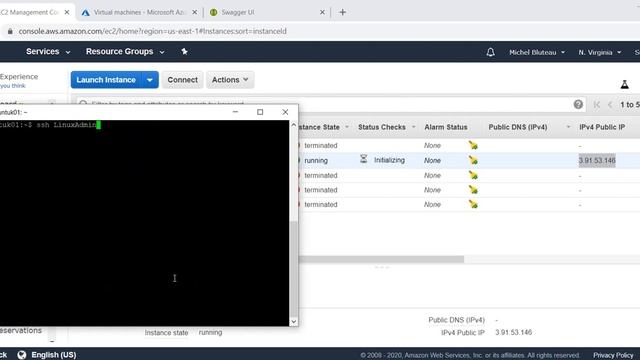Go to previous page of instances
Screen dimensions: 640x360
tap(610, 104)
